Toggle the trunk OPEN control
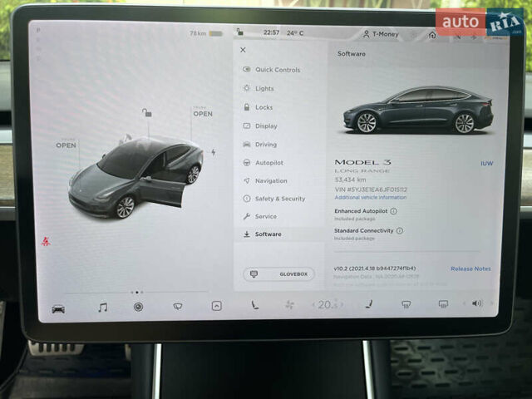 [203, 113]
